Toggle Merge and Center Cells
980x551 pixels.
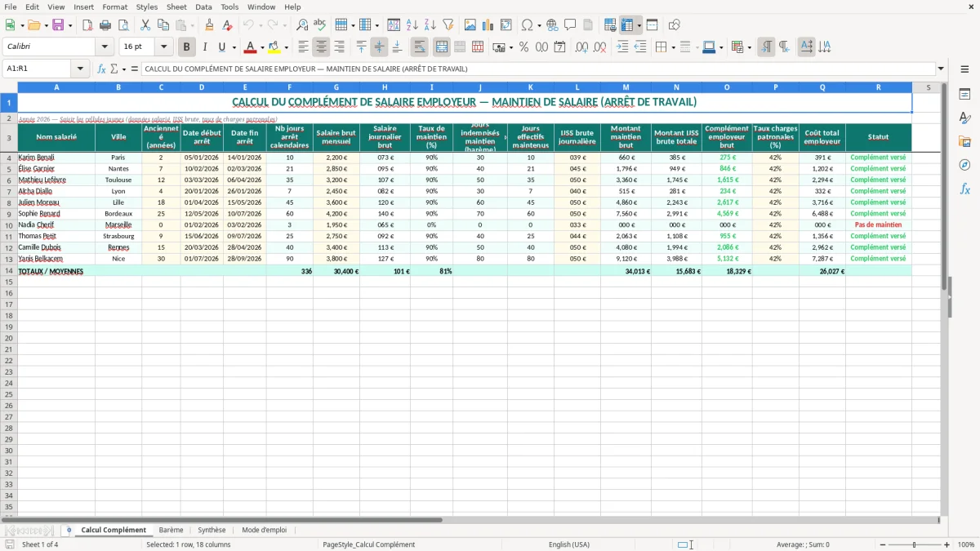[x=441, y=47]
